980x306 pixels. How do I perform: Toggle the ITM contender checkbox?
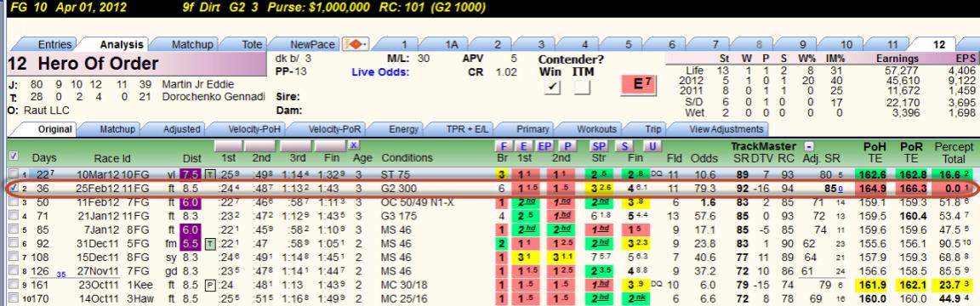click(x=583, y=88)
